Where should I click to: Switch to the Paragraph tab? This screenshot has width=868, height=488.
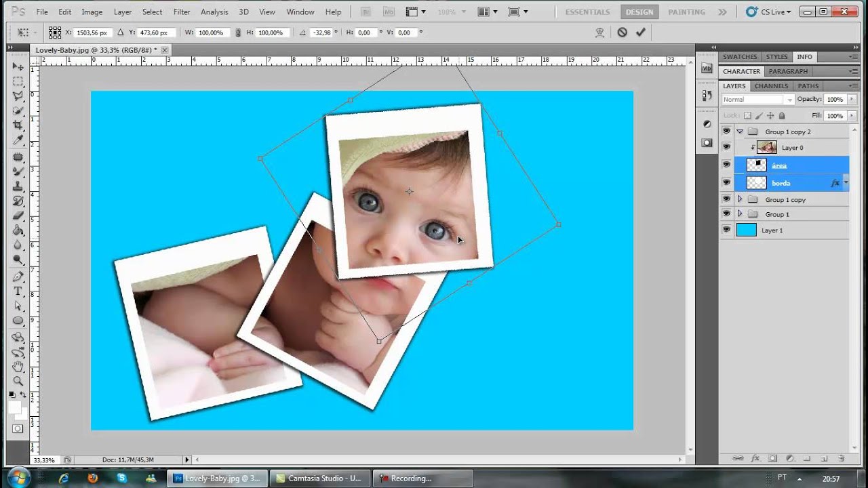[x=788, y=71]
